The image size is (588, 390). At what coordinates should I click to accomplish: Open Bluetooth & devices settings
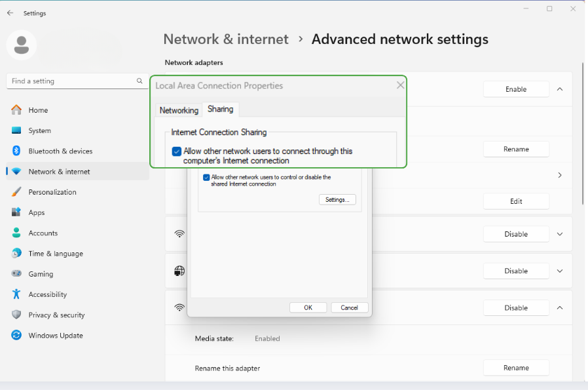(18, 151)
